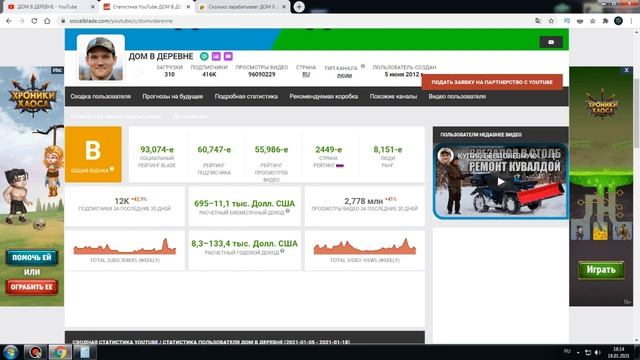Click the second purple badge next to channel name
Screen dimensions: 640x360
(x=228, y=56)
